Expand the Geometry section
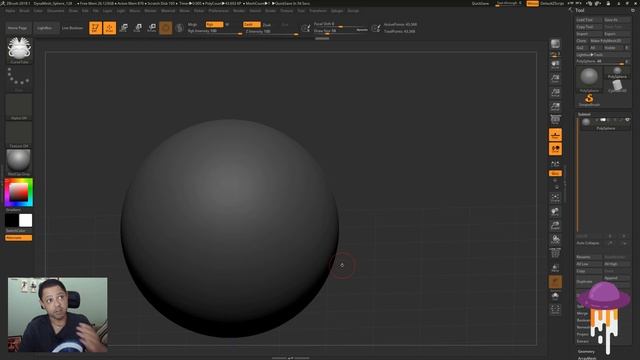Screen dimensions: 640x360 click(x=586, y=351)
